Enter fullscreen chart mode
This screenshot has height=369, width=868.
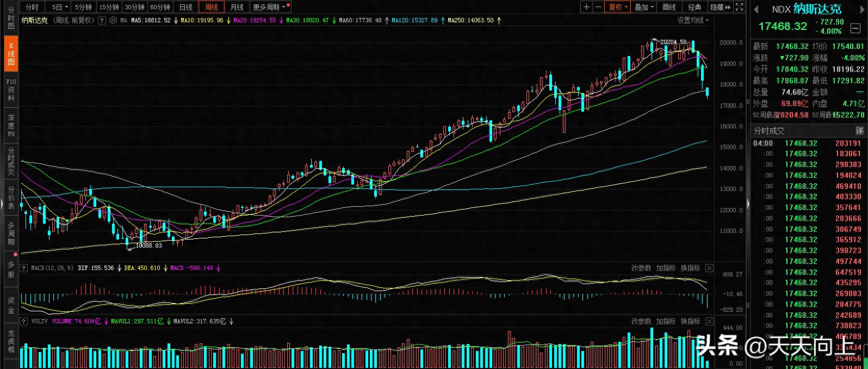(x=739, y=7)
